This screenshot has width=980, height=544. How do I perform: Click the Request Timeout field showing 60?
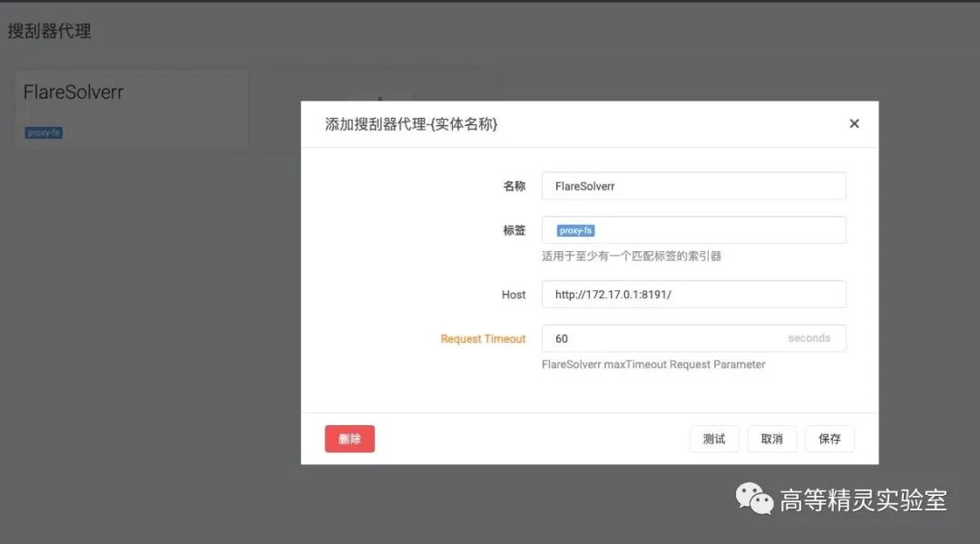[694, 338]
